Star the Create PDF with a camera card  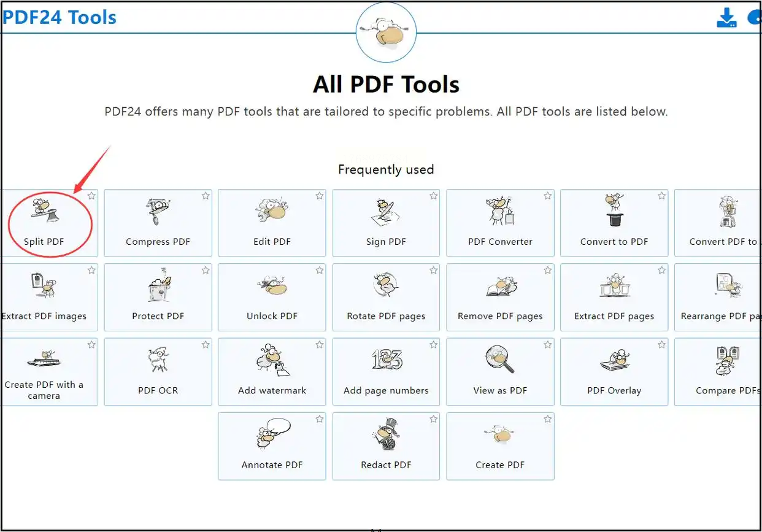pyautogui.click(x=91, y=345)
